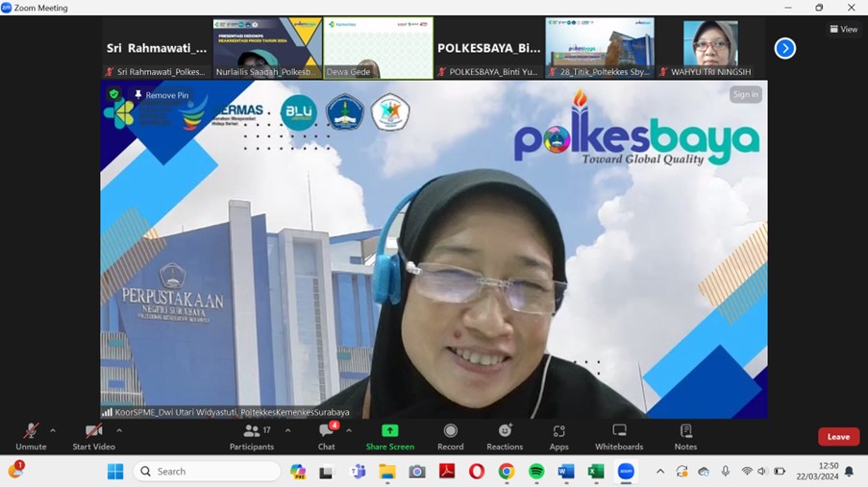
Task: Click the microphone tray icon
Action: point(725,472)
